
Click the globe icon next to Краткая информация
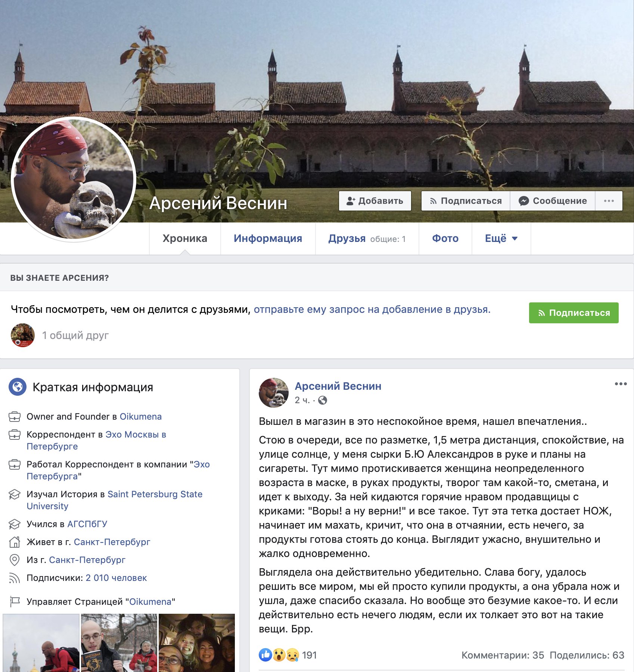point(18,387)
